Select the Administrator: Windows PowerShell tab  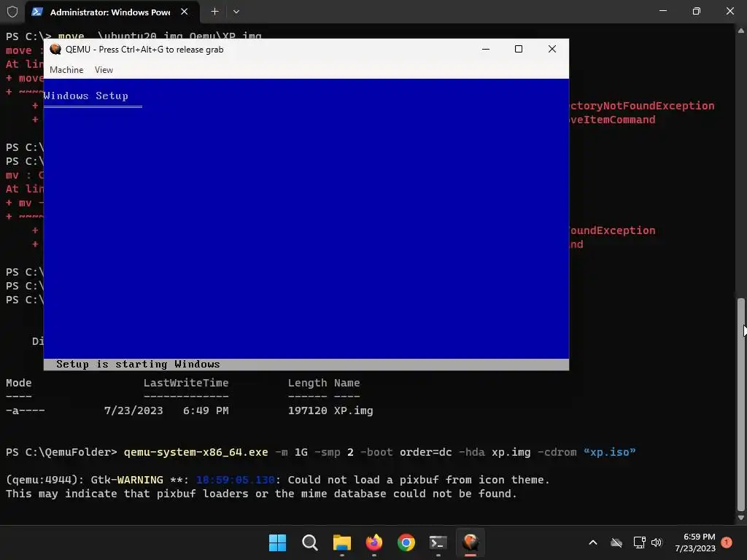[110, 12]
